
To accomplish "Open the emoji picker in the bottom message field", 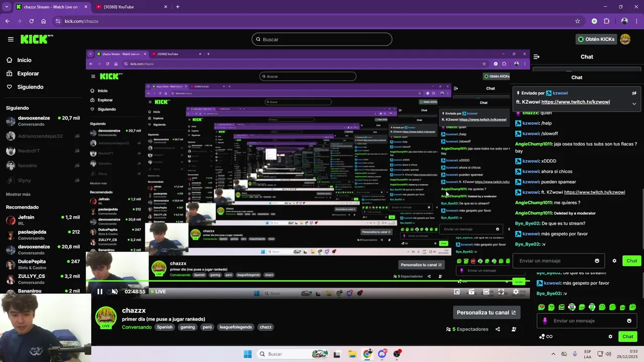I will (629, 321).
